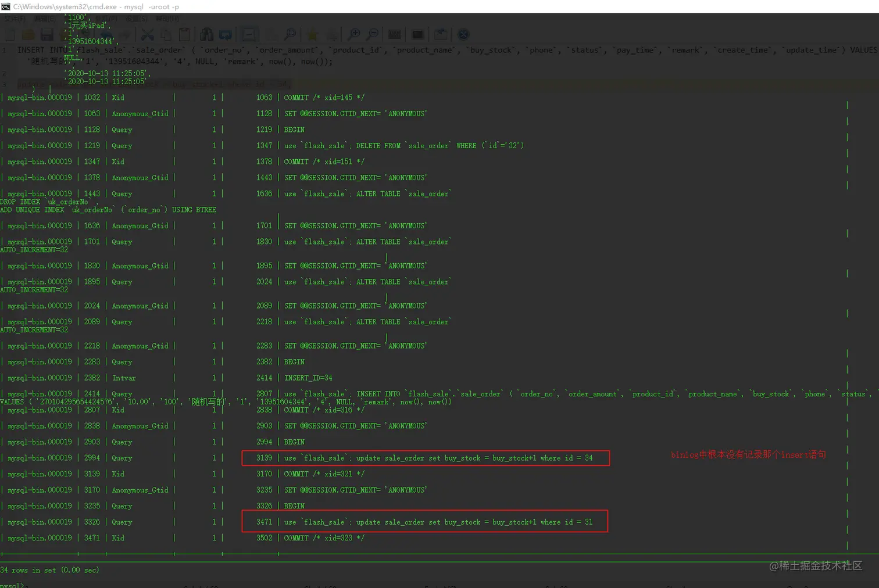The image size is (879, 588).
Task: Open the faded 文件(F) menu
Action: (15, 19)
